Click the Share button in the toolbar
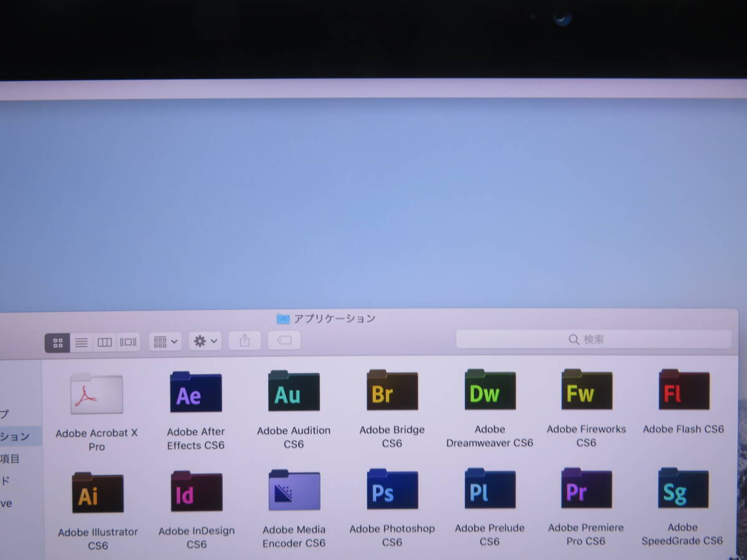The image size is (747, 560). pyautogui.click(x=244, y=340)
